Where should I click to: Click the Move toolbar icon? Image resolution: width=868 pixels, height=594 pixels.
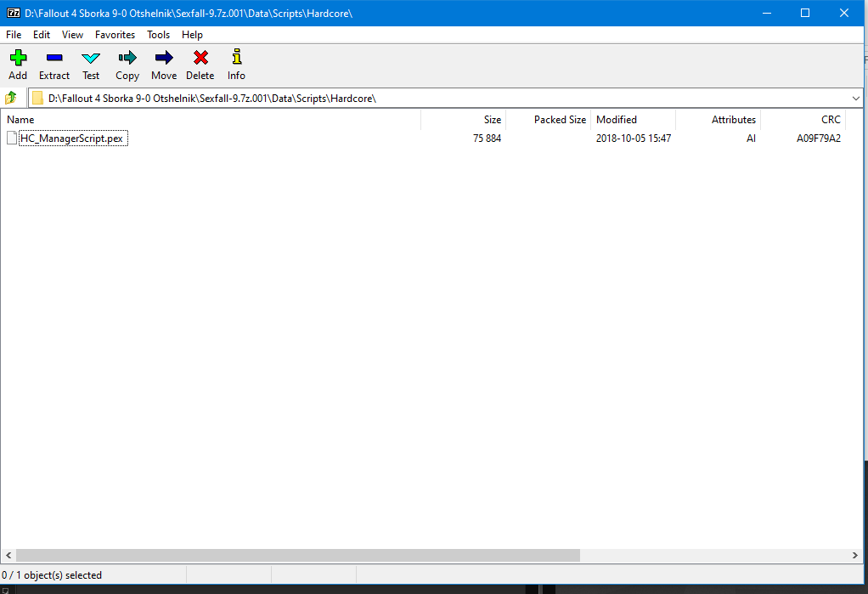(164, 58)
